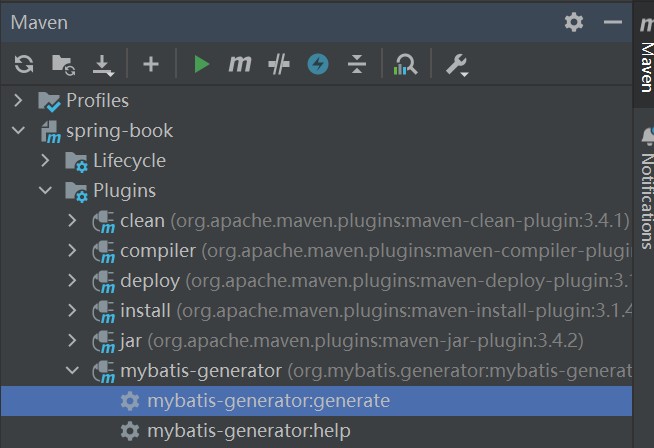This screenshot has height=448, width=654.
Task: Click the Maven panel title
Action: click(39, 23)
